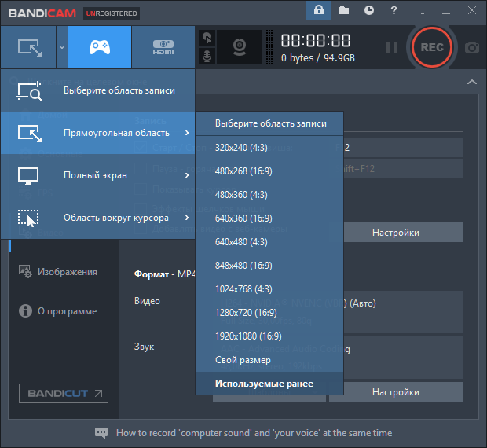Open the output folder icon

pyautogui.click(x=344, y=10)
